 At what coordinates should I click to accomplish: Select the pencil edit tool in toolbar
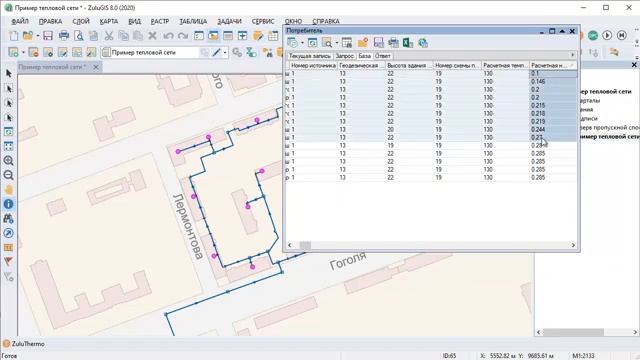point(216,52)
